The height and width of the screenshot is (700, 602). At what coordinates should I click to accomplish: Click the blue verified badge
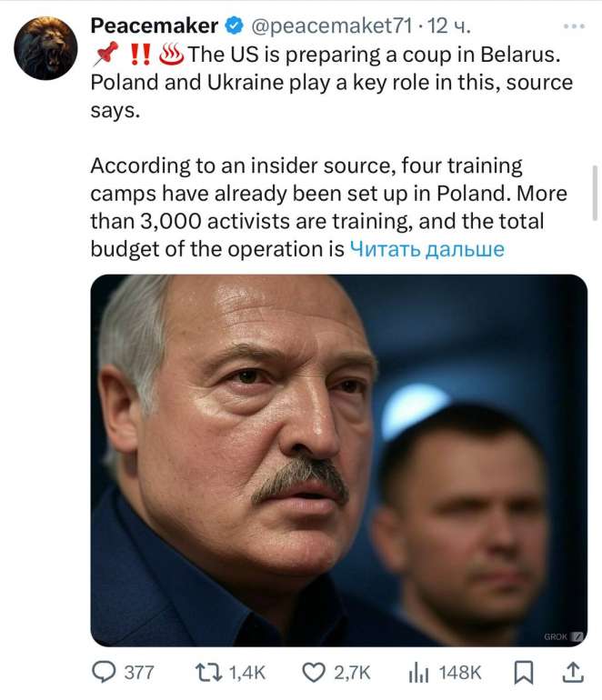233,25
